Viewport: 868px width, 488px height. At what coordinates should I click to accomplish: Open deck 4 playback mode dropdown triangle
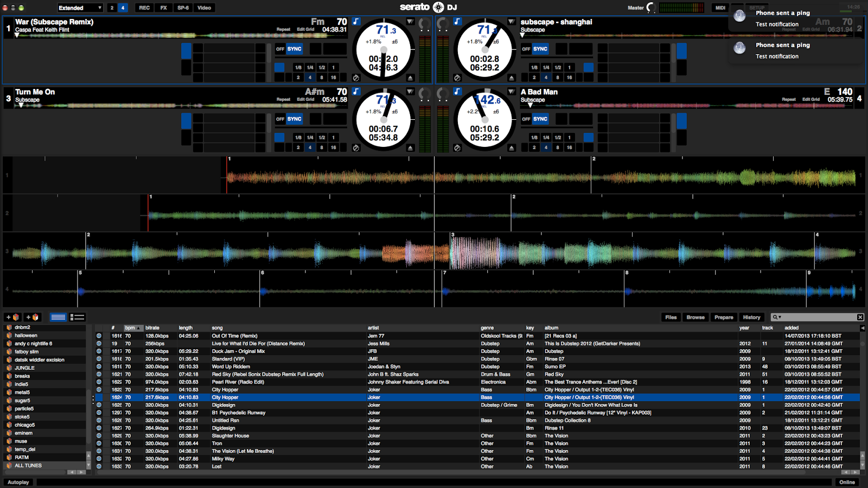[511, 92]
